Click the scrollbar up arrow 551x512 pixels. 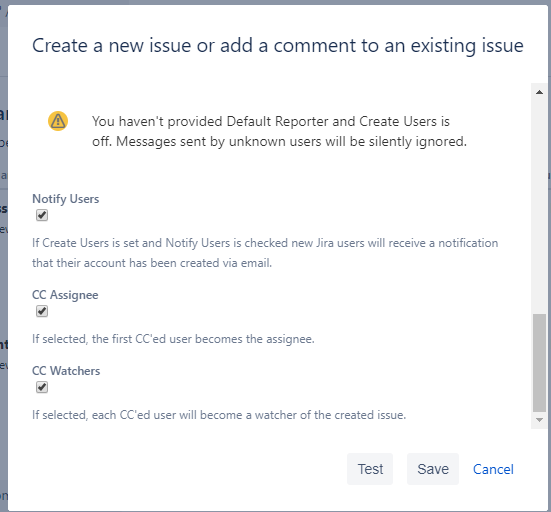[539, 92]
